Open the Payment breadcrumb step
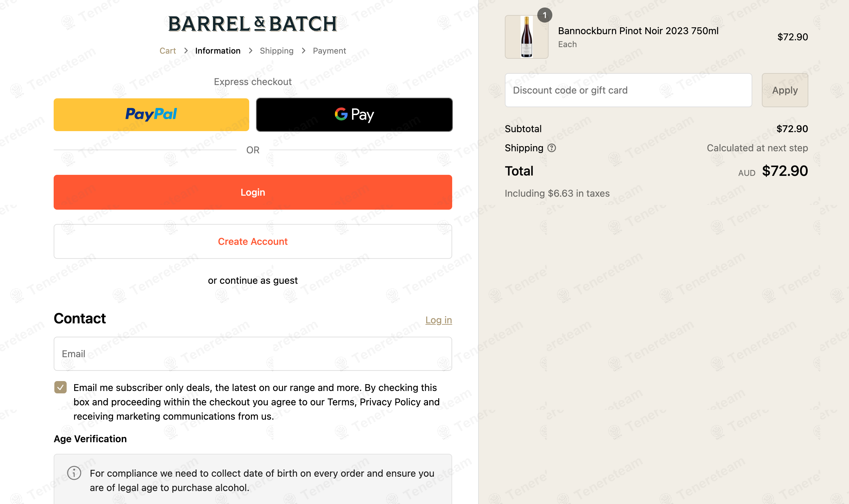This screenshot has height=504, width=849. tap(329, 51)
